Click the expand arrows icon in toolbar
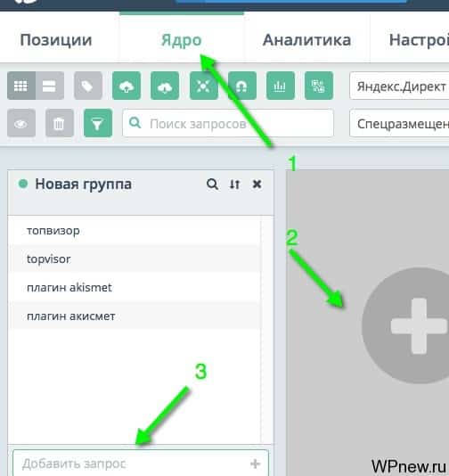This screenshot has height=476, width=449. click(204, 86)
